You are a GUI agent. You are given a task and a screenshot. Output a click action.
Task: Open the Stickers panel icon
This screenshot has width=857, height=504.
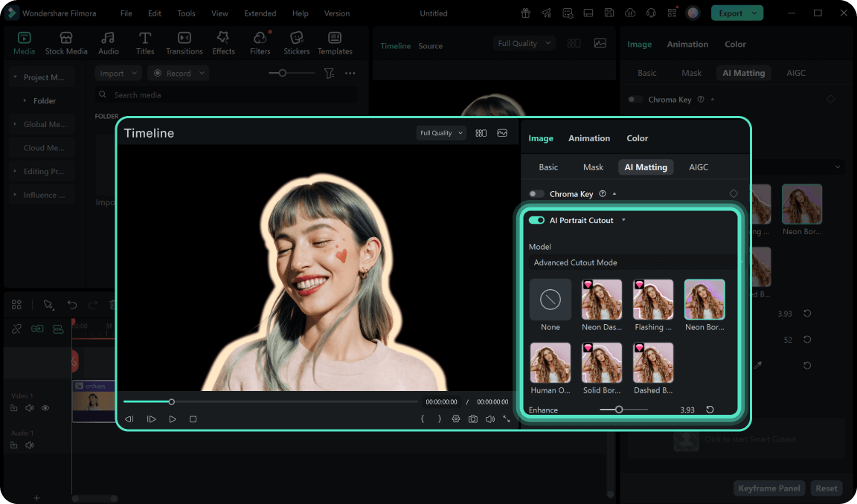point(296,43)
